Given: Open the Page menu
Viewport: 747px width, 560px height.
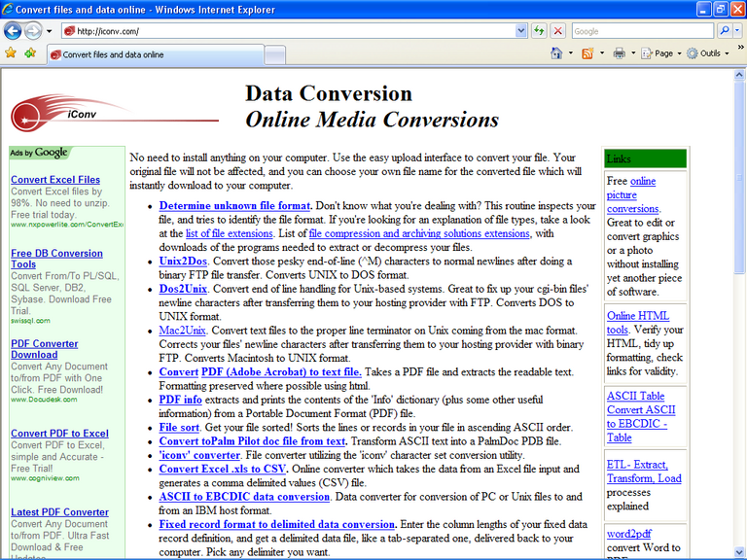Looking at the screenshot, I should (661, 53).
